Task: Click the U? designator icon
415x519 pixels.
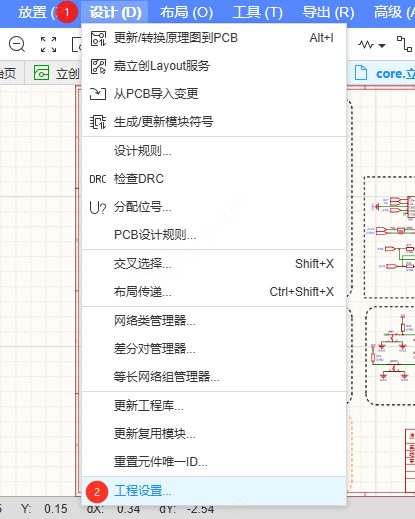Action: click(98, 207)
